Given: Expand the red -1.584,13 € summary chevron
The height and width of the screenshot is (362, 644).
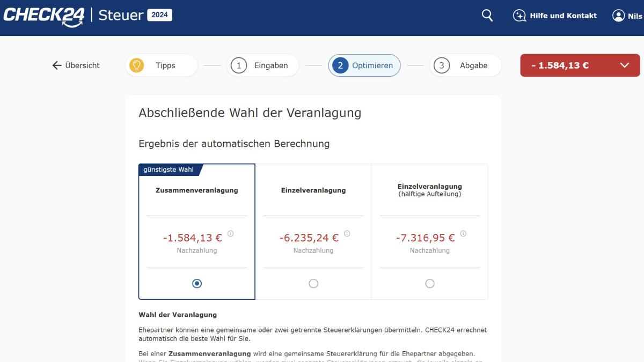Looking at the screenshot, I should [x=624, y=65].
